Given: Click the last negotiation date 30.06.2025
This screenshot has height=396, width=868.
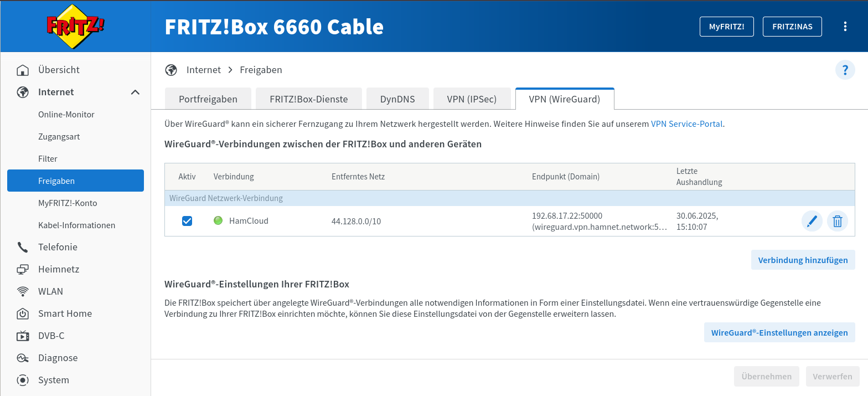Looking at the screenshot, I should tap(697, 216).
